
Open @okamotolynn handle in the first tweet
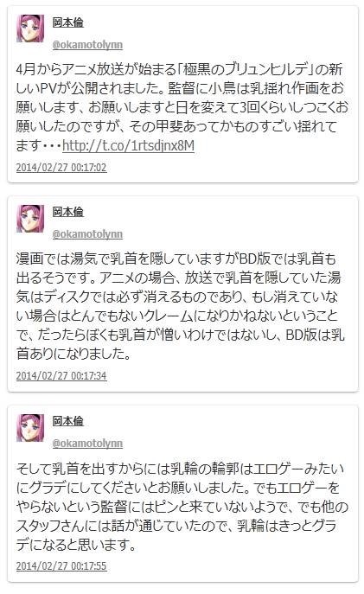pos(87,44)
